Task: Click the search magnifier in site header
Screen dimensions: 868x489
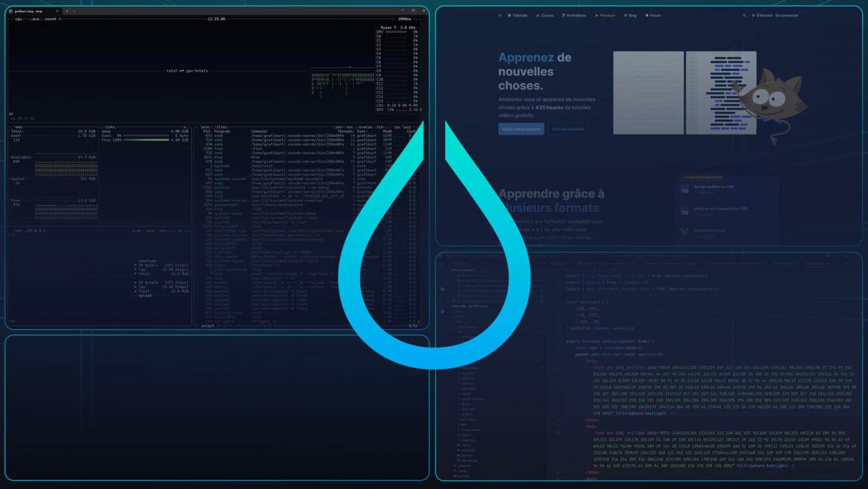Action: pyautogui.click(x=744, y=15)
